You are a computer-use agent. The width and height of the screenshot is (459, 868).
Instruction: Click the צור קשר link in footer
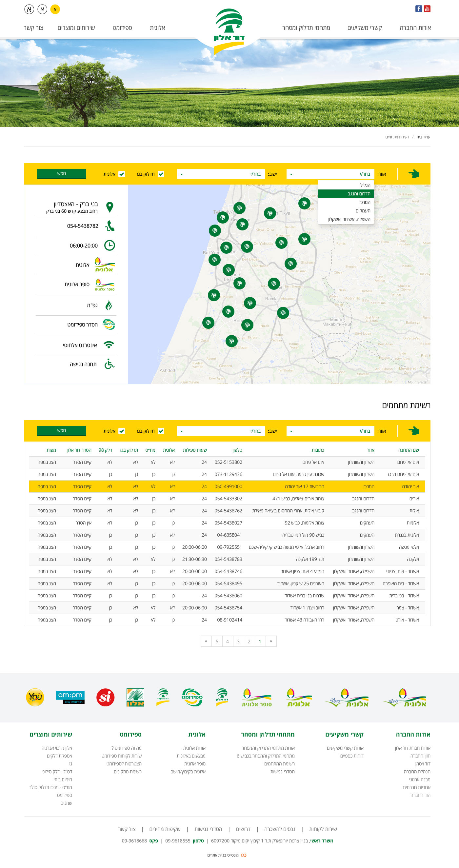coord(127,829)
